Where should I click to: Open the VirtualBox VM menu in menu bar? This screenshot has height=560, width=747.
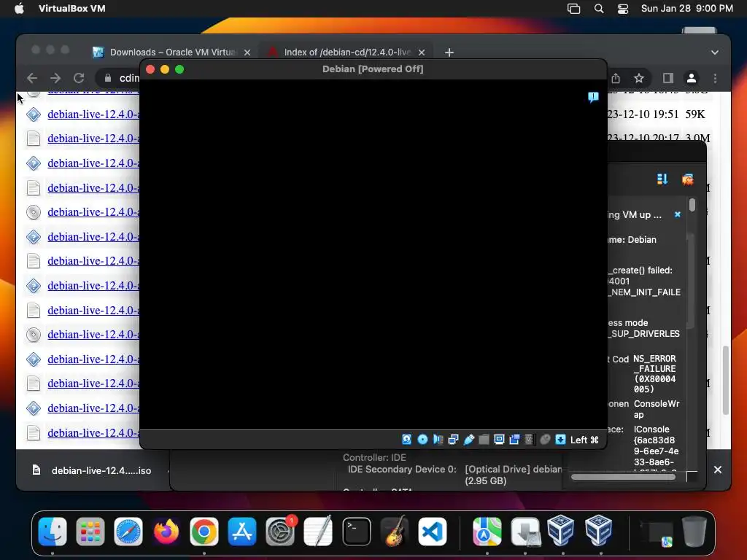pyautogui.click(x=72, y=9)
